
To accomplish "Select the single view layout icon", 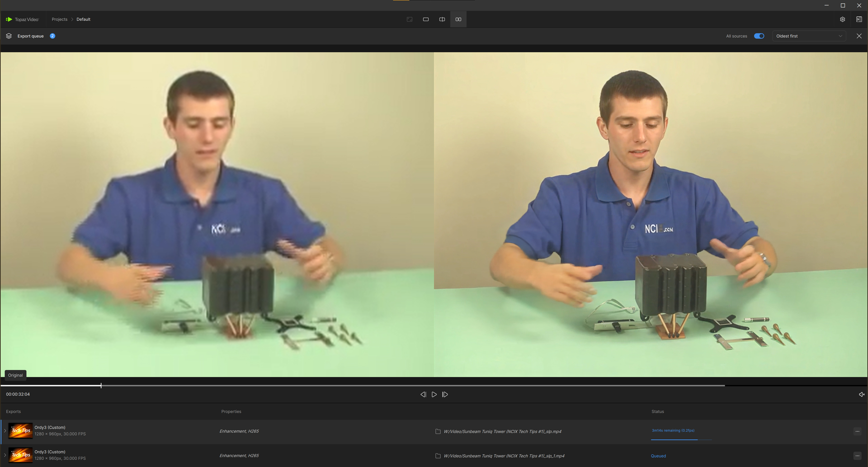I will pos(426,19).
